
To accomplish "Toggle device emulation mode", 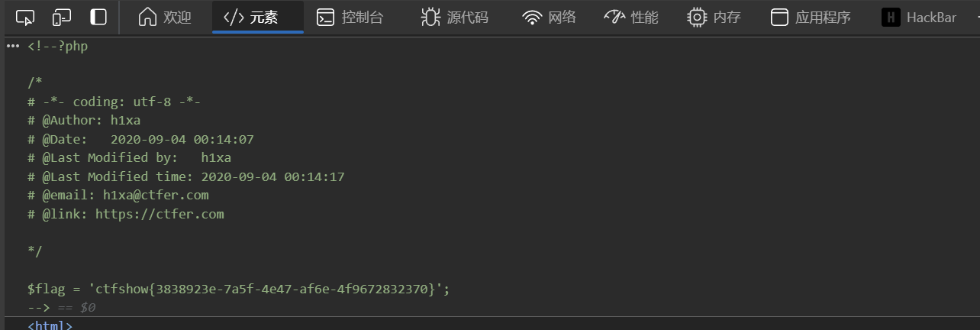I will [62, 18].
